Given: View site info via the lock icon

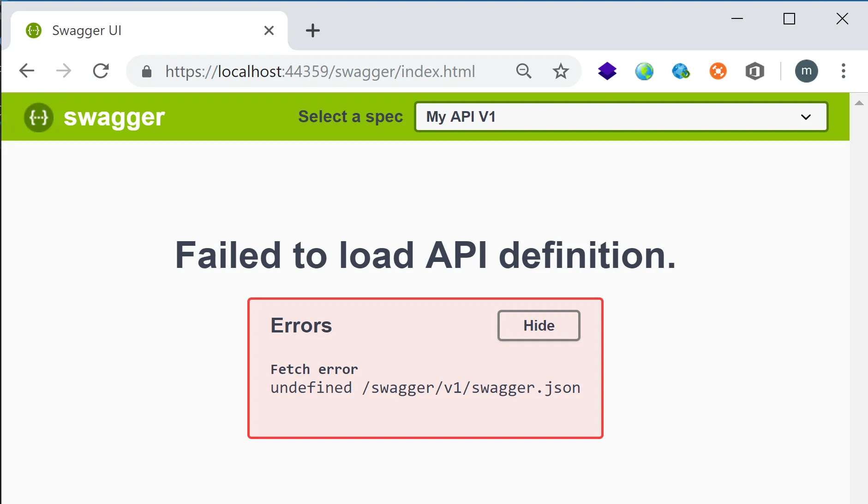Looking at the screenshot, I should (147, 71).
